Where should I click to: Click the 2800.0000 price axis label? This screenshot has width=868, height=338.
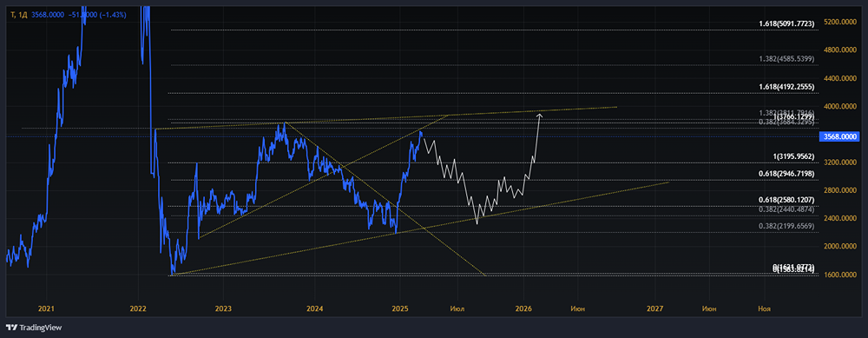(839, 190)
